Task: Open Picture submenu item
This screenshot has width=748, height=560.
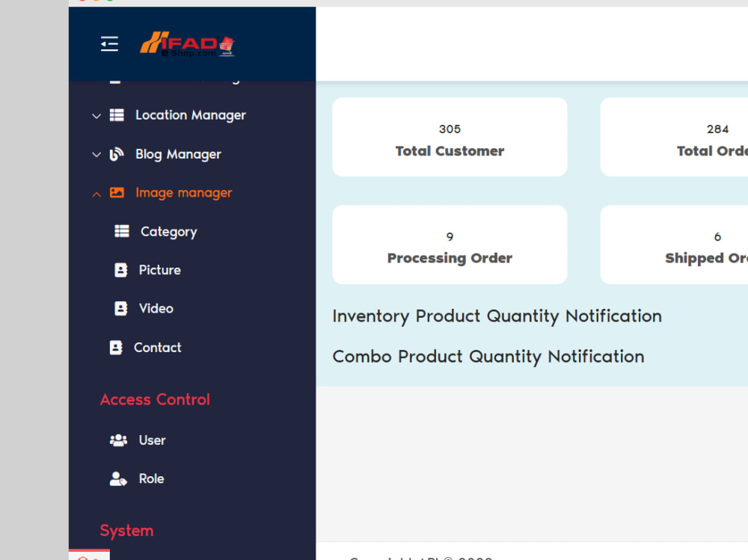Action: 160,270
